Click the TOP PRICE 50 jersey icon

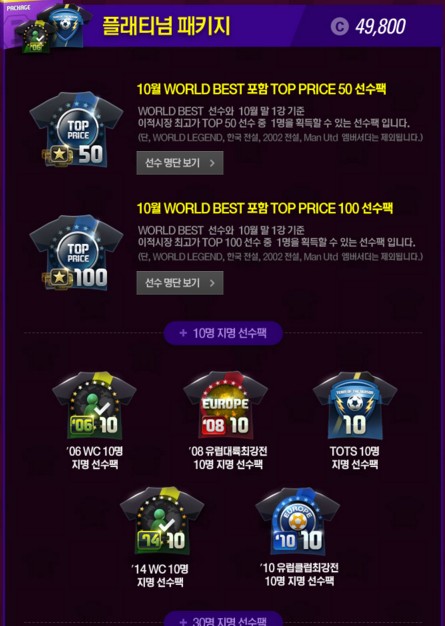pyautogui.click(x=76, y=130)
